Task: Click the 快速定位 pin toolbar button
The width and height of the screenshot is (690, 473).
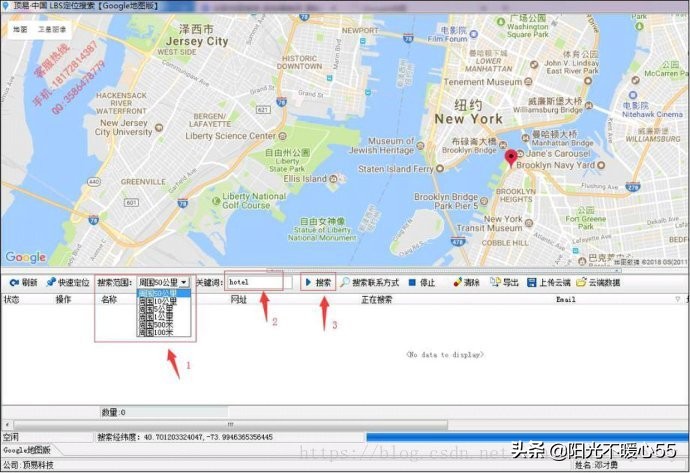Action: pyautogui.click(x=68, y=282)
